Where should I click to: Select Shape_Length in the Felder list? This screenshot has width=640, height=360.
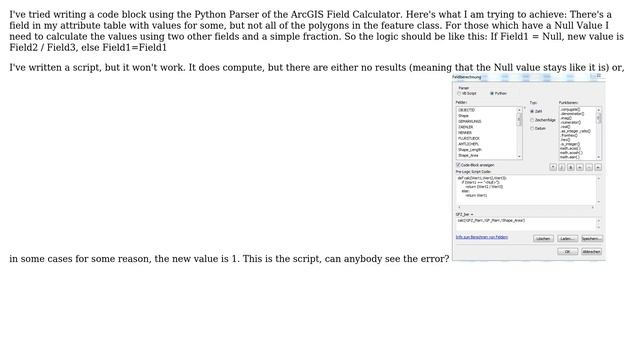pyautogui.click(x=470, y=150)
